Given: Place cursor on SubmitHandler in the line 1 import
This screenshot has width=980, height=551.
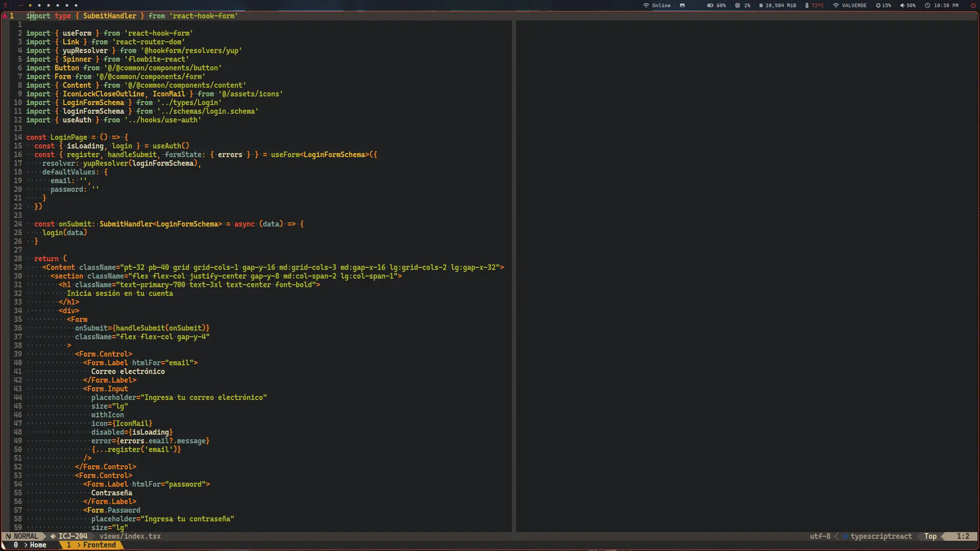Looking at the screenshot, I should [110, 16].
